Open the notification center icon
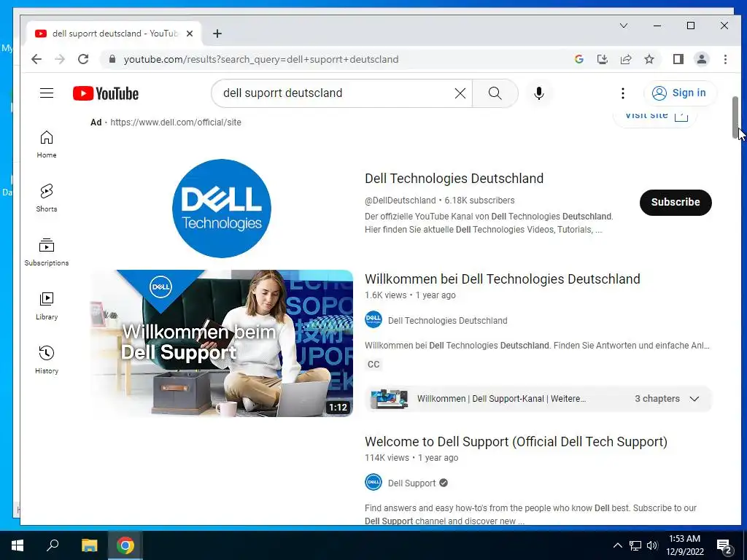The width and height of the screenshot is (747, 560). (724, 546)
